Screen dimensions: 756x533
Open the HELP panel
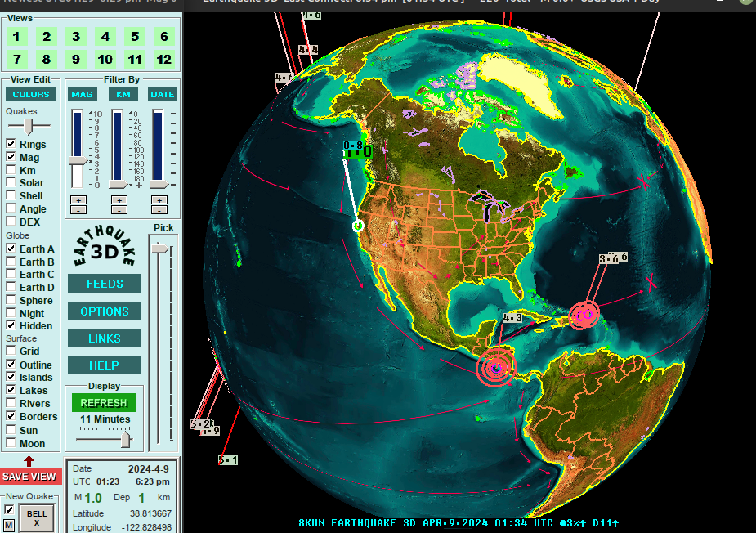click(x=104, y=365)
